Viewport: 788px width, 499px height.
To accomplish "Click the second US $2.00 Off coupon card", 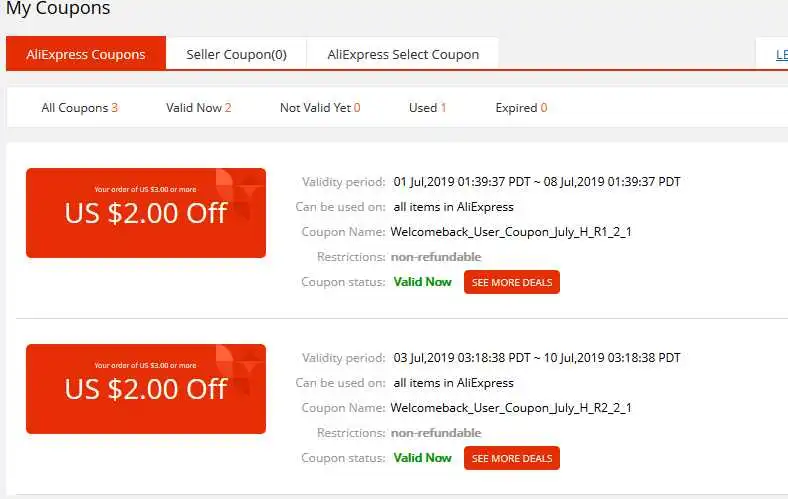I will [146, 388].
